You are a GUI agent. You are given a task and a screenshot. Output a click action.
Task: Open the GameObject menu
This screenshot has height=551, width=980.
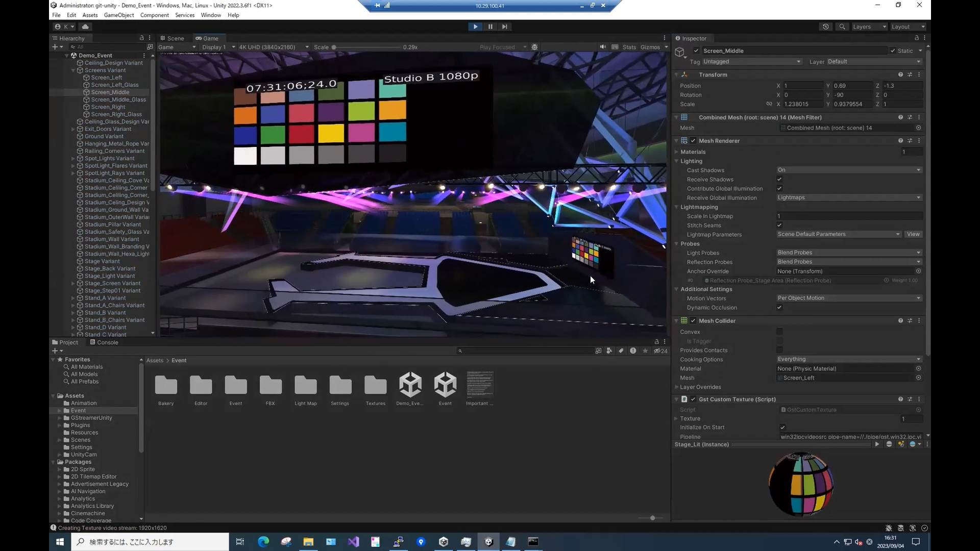point(118,15)
